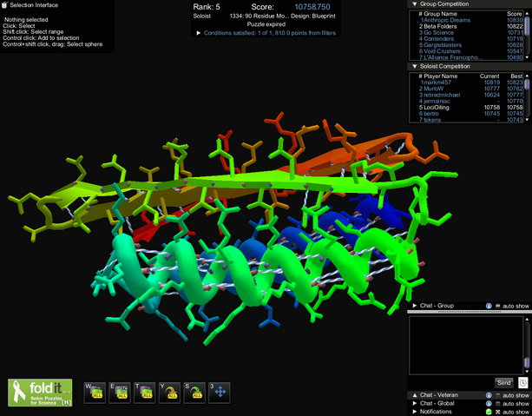This screenshot has width=532, height=416.
Task: Click the score value 10758.750
Action: click(x=312, y=7)
